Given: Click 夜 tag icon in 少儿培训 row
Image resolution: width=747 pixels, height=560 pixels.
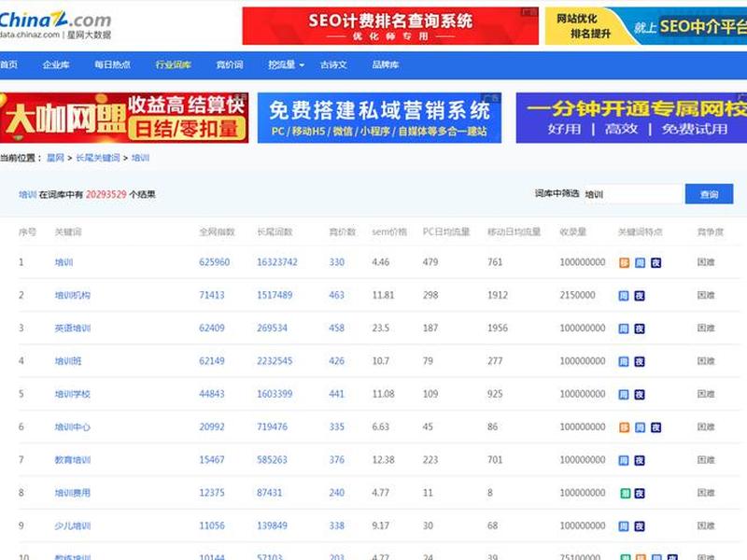Looking at the screenshot, I should click(x=640, y=526).
